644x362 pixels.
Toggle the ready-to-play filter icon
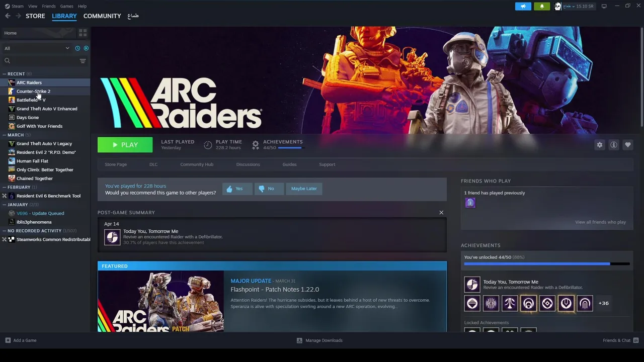pyautogui.click(x=86, y=48)
